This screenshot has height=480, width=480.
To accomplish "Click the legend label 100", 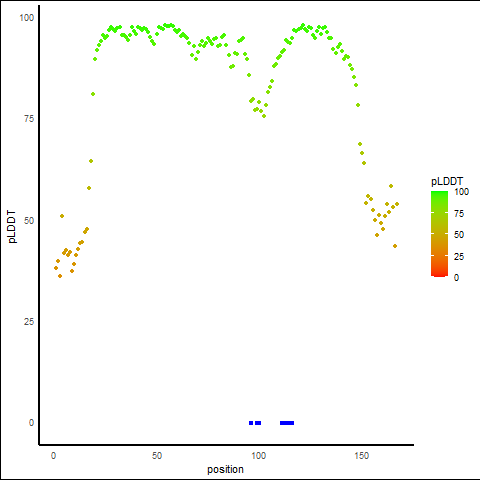I will point(462,192).
